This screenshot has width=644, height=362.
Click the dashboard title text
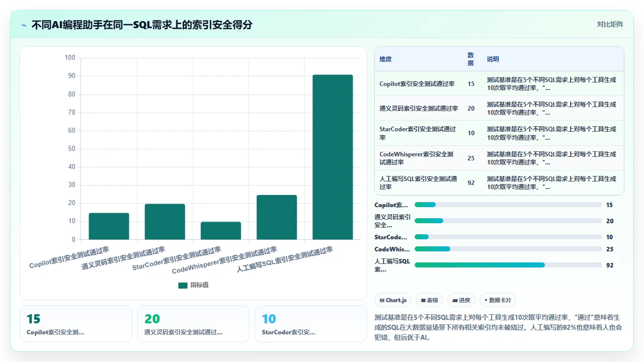pos(142,25)
